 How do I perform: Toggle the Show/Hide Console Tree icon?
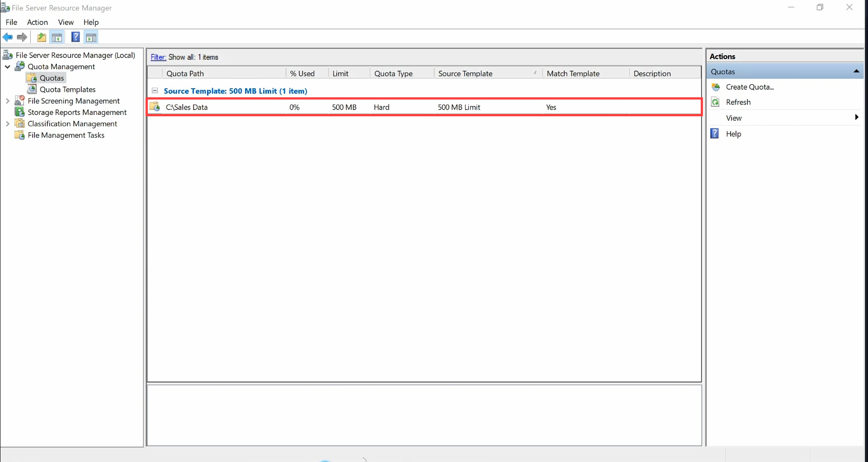(x=57, y=37)
